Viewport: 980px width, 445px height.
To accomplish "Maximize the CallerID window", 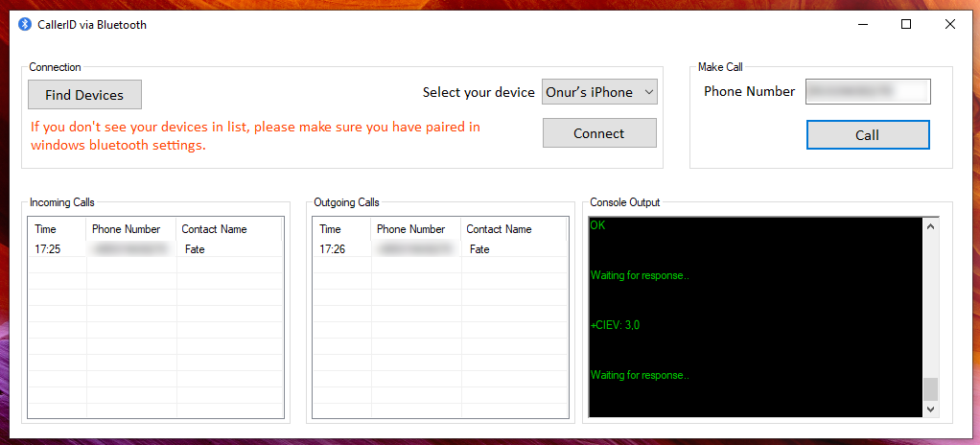I will pos(906,25).
